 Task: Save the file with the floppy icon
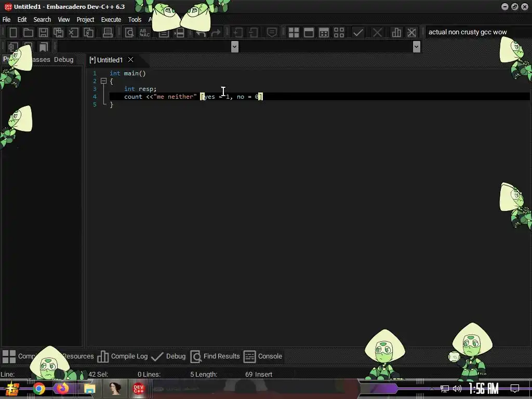[43, 33]
